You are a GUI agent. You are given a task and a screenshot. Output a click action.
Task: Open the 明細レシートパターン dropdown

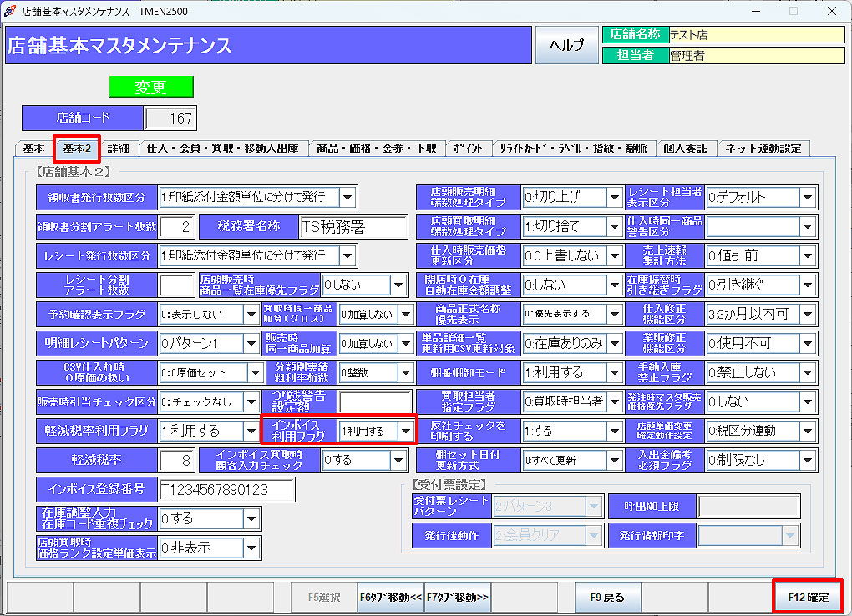coord(251,343)
